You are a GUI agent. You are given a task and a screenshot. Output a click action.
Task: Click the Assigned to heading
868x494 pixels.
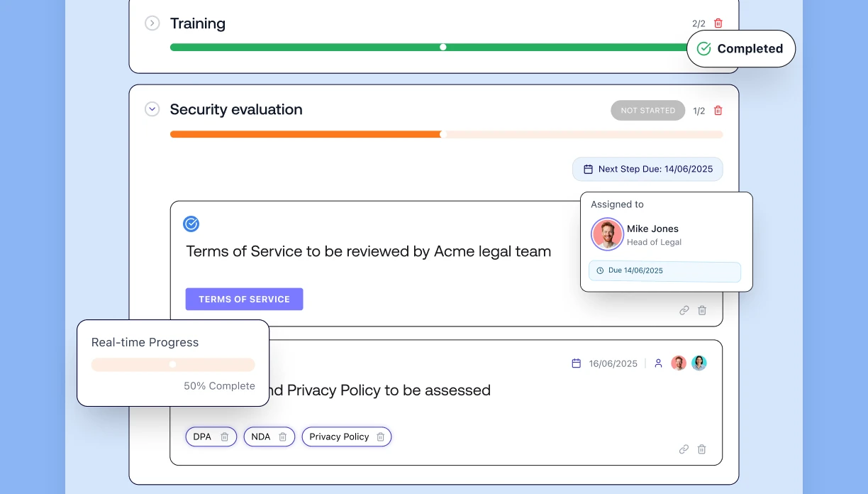coord(618,204)
